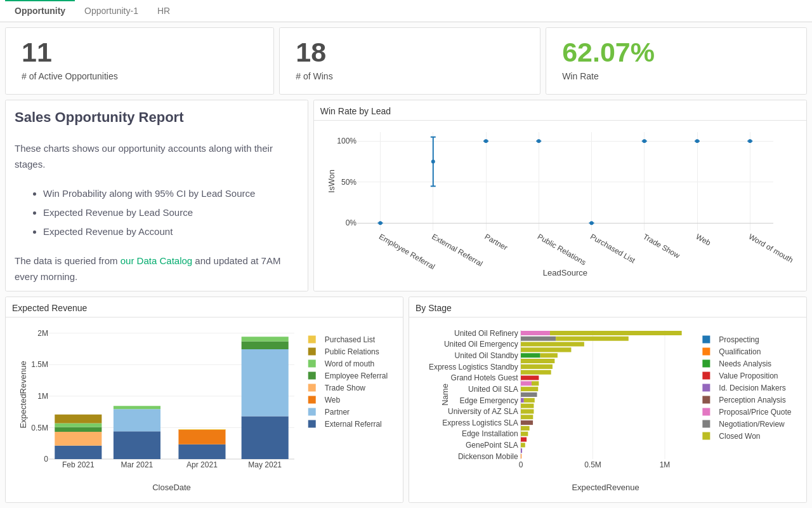
Task: Click the 62.07% Win Rate card
Action: tap(676, 60)
